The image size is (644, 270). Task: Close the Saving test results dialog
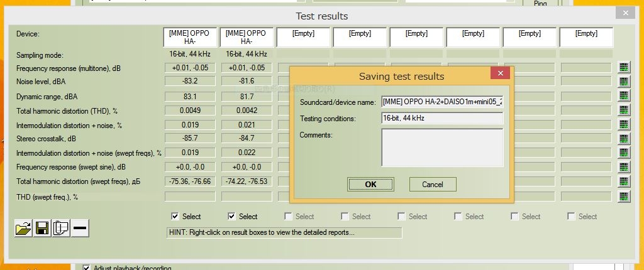(501, 73)
